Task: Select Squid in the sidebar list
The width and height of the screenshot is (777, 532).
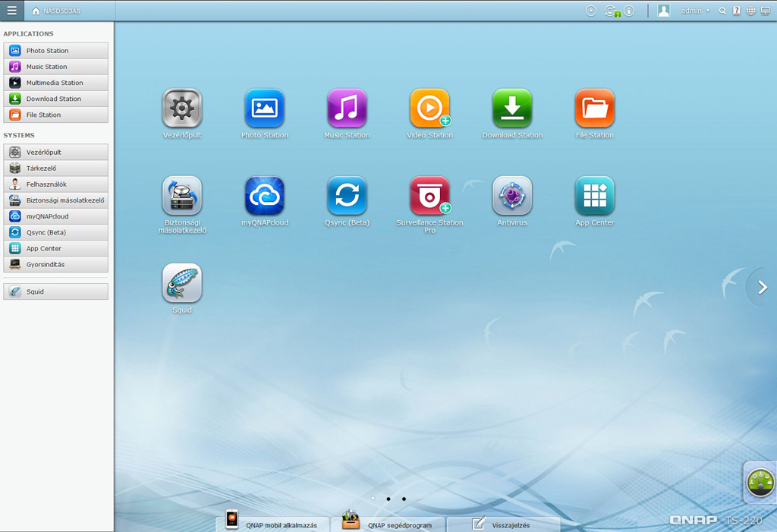Action: pyautogui.click(x=55, y=291)
